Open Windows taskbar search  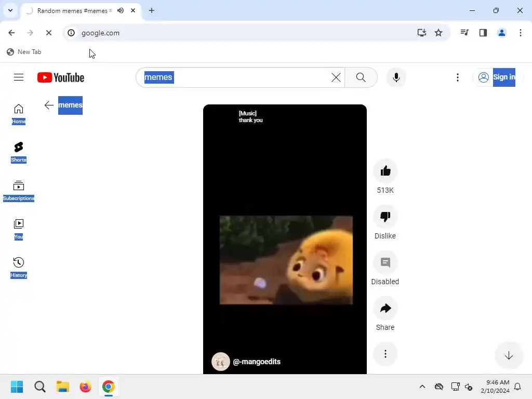point(40,387)
